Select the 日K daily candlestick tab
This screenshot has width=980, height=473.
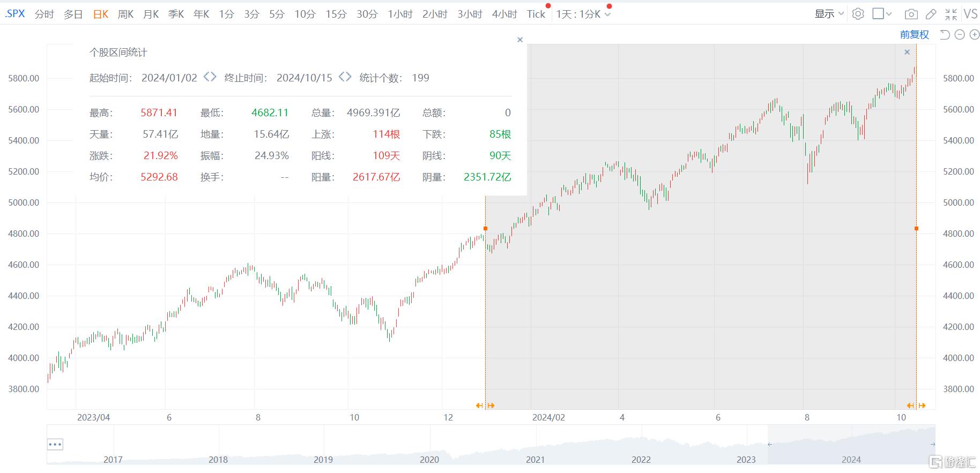101,14
